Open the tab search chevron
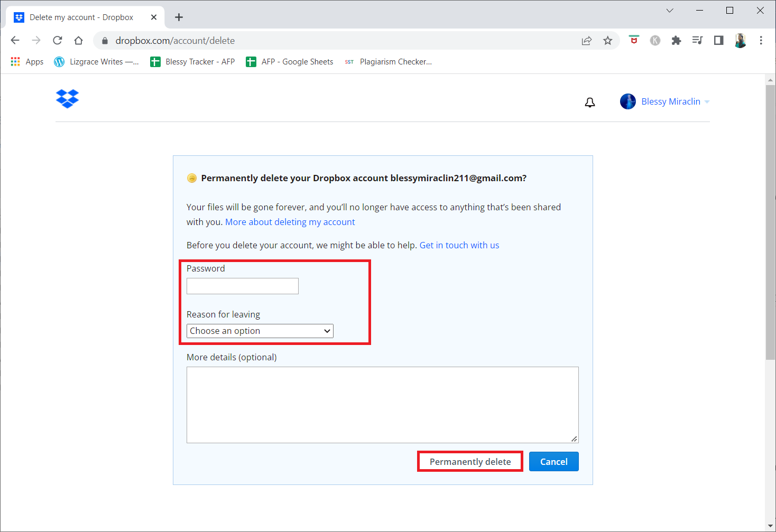Screen dimensions: 776x532 click(670, 11)
